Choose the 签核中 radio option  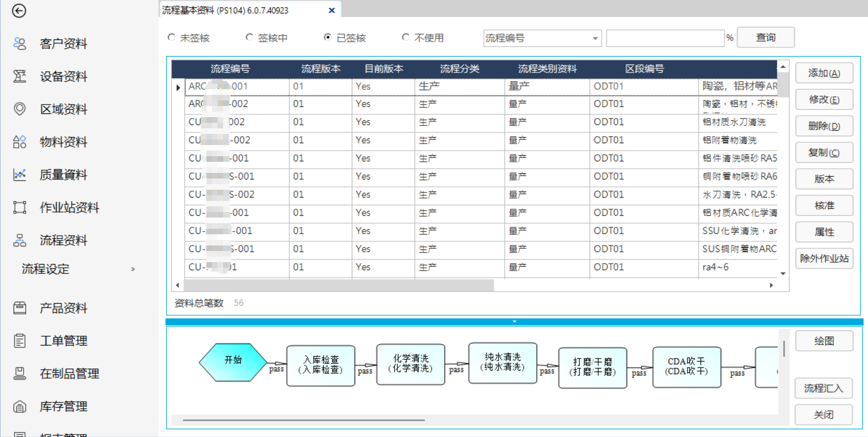coord(250,37)
